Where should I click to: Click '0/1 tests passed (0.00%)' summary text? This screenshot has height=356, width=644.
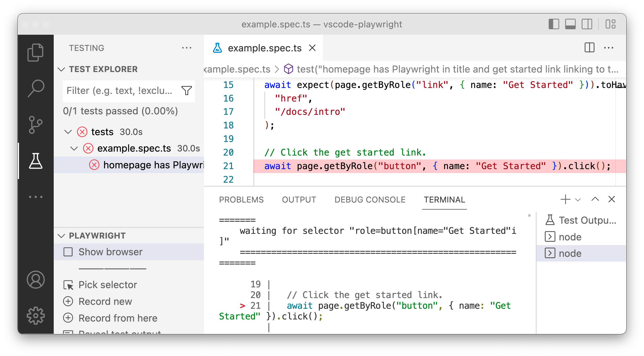(x=120, y=111)
